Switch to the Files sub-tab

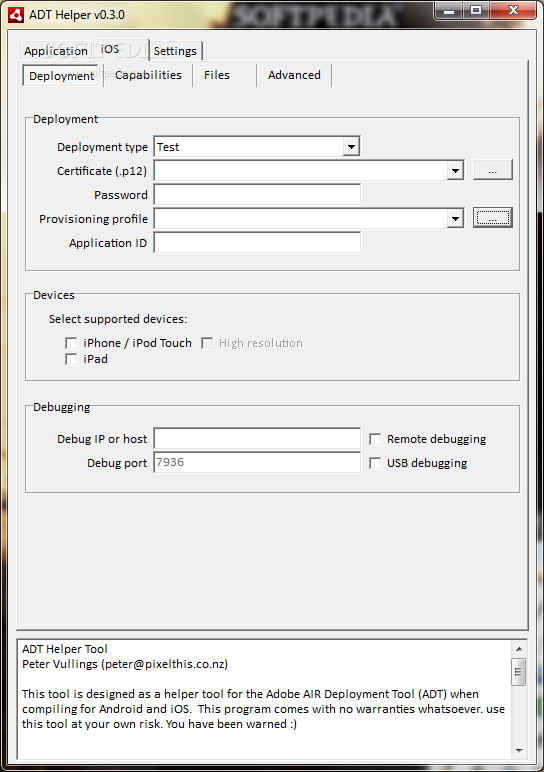click(217, 75)
